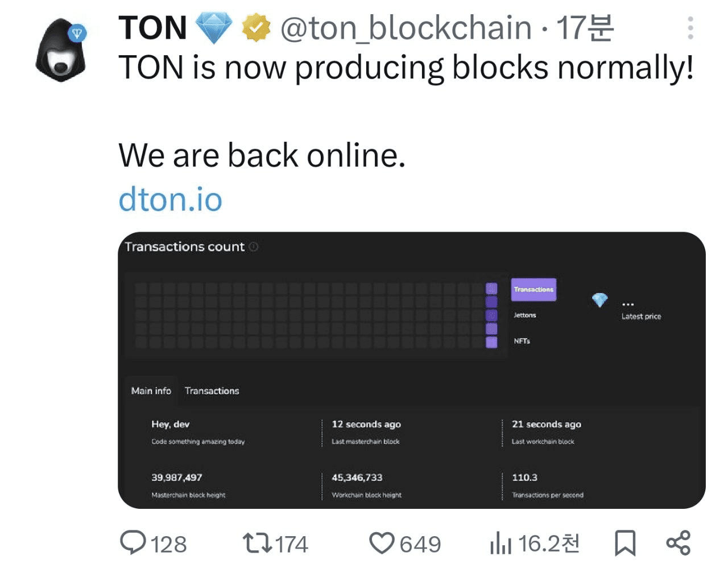Open @ton_blockchain handle profile
Viewport: 728px width, 576px height.
coord(406,28)
